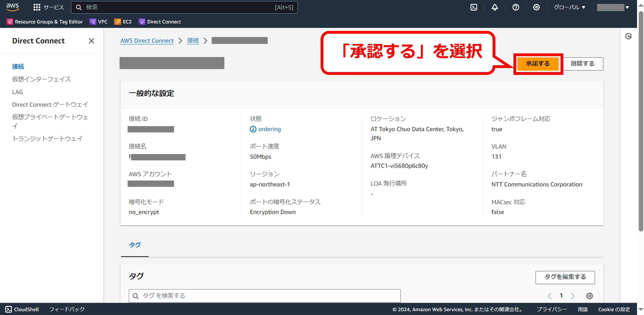Close the Direct Connect side panel
Screen dimensions: 644x315
pos(91,41)
